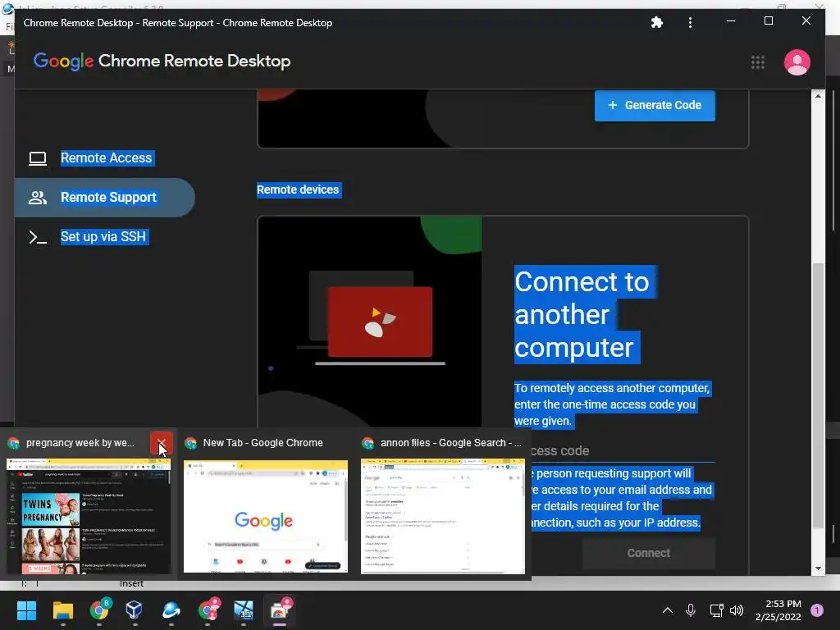This screenshot has height=630, width=840.
Task: Open Chrome with pink profile badge in taskbar
Action: [208, 610]
